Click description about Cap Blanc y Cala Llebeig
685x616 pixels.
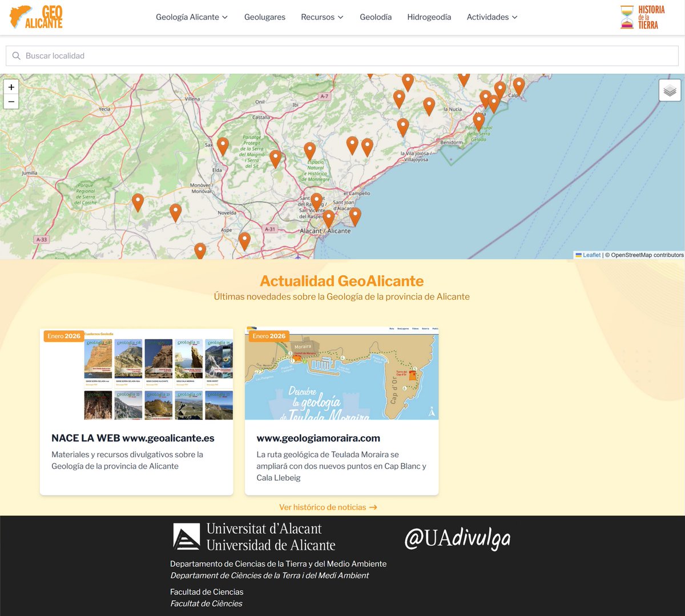341,466
